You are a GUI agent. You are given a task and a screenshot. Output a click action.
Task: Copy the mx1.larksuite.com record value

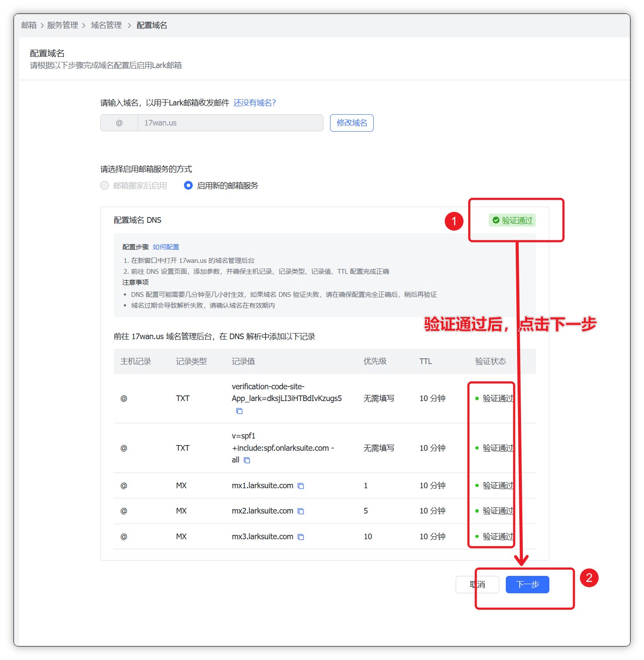300,486
